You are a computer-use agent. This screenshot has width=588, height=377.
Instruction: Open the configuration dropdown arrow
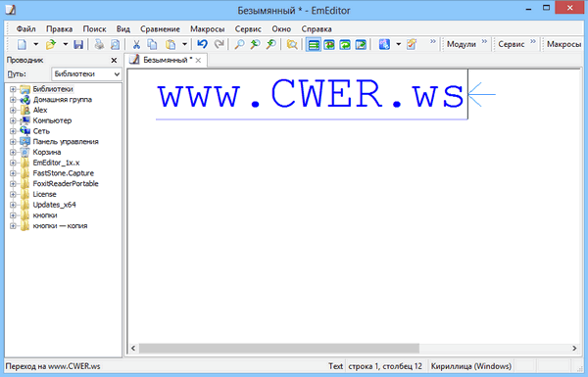point(399,45)
